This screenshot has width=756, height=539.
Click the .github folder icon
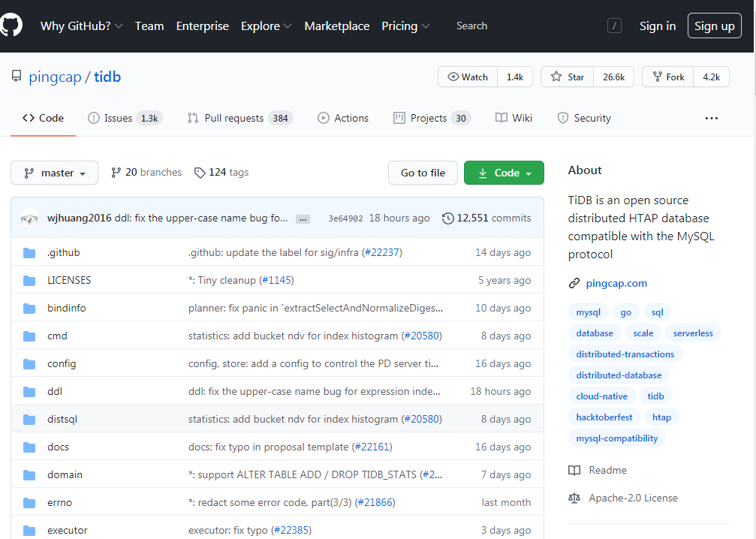[x=29, y=253]
